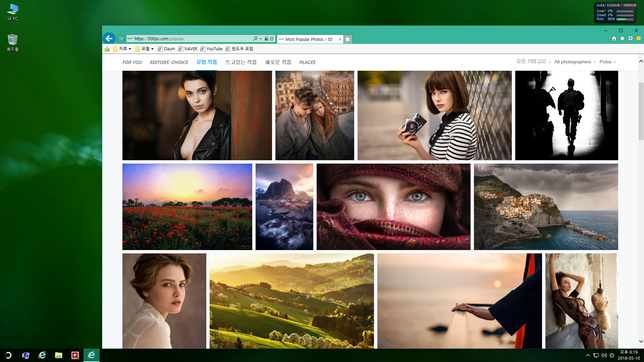The image size is (644, 362).
Task: Open photo of woman beside mannequin
Action: coord(582,301)
